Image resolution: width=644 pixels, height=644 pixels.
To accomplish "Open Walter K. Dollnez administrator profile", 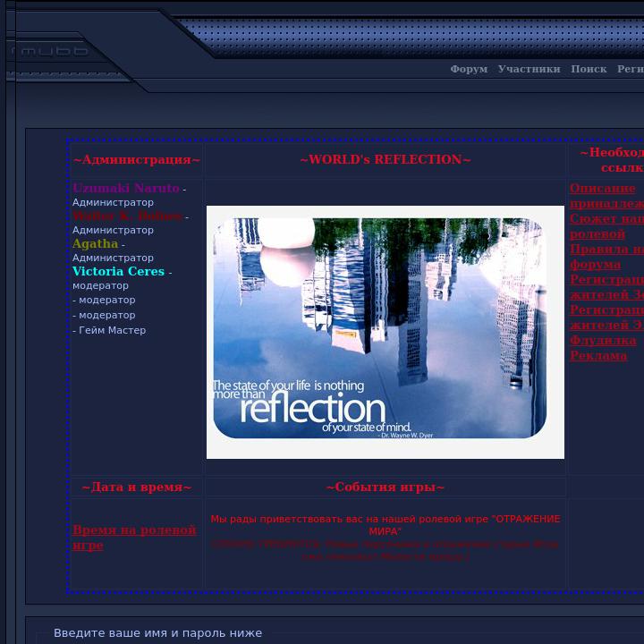I will tap(127, 216).
